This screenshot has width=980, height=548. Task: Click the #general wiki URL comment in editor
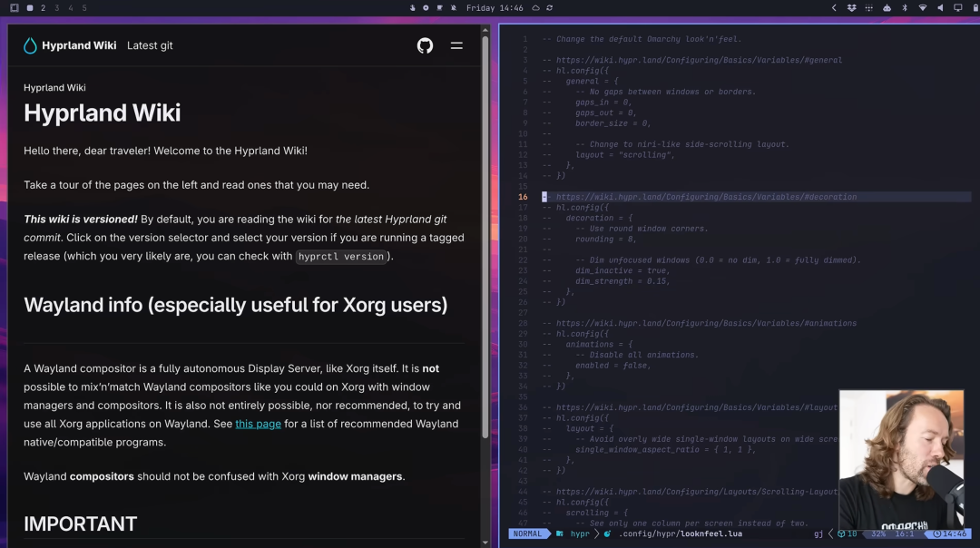tap(691, 60)
